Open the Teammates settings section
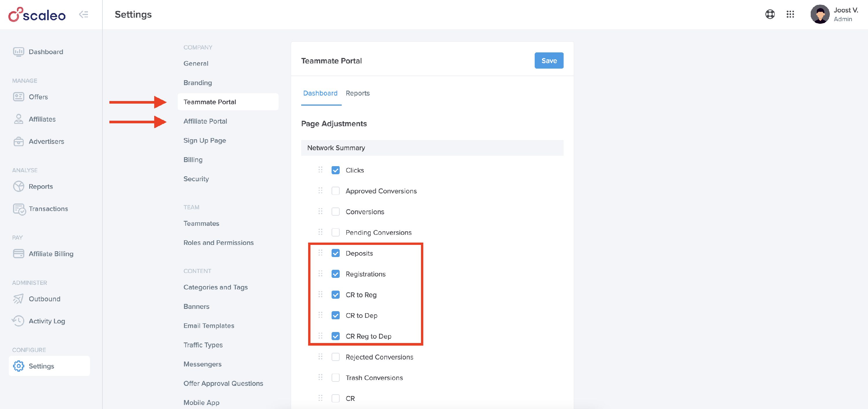 [201, 223]
